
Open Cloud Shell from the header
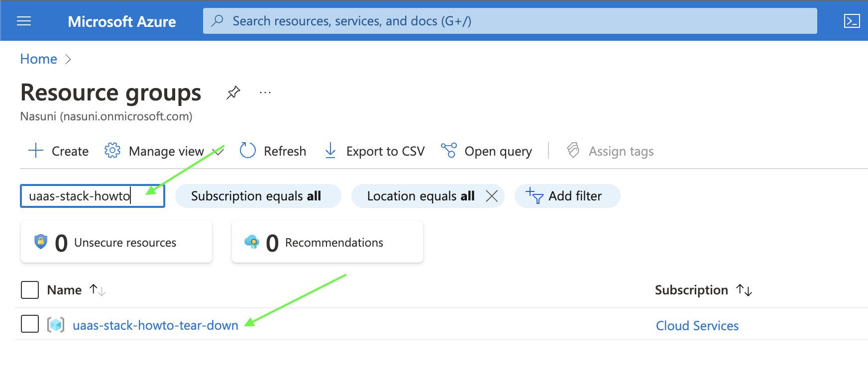[852, 21]
